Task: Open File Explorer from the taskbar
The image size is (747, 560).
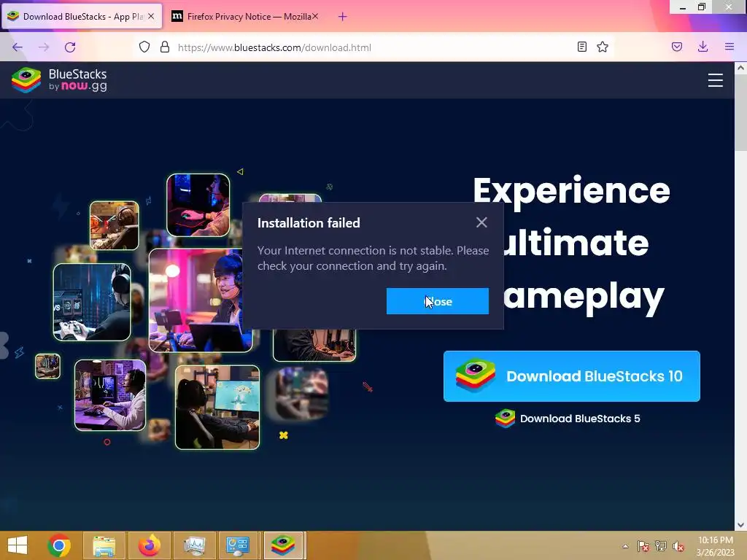Action: pos(104,545)
